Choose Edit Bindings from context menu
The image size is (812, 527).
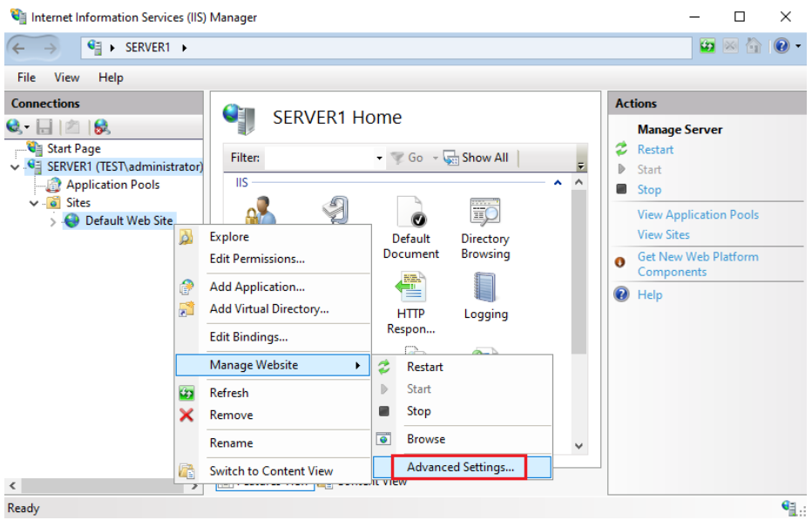[248, 337]
